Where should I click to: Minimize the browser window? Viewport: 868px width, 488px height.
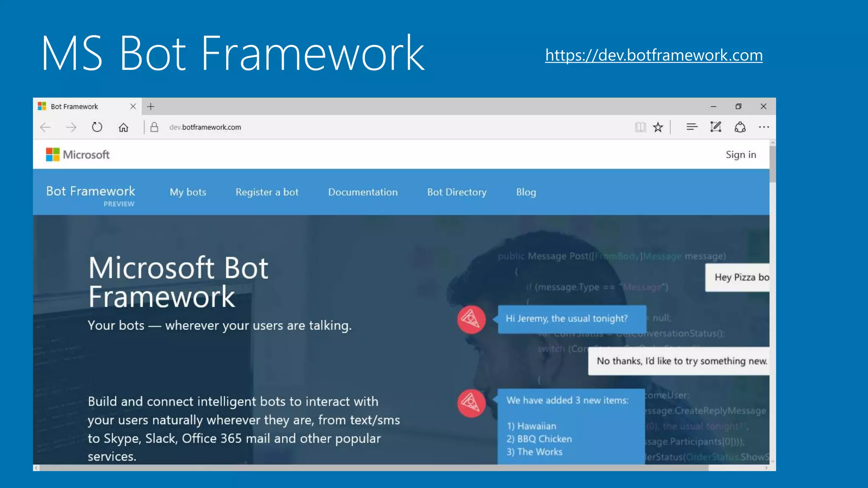713,107
